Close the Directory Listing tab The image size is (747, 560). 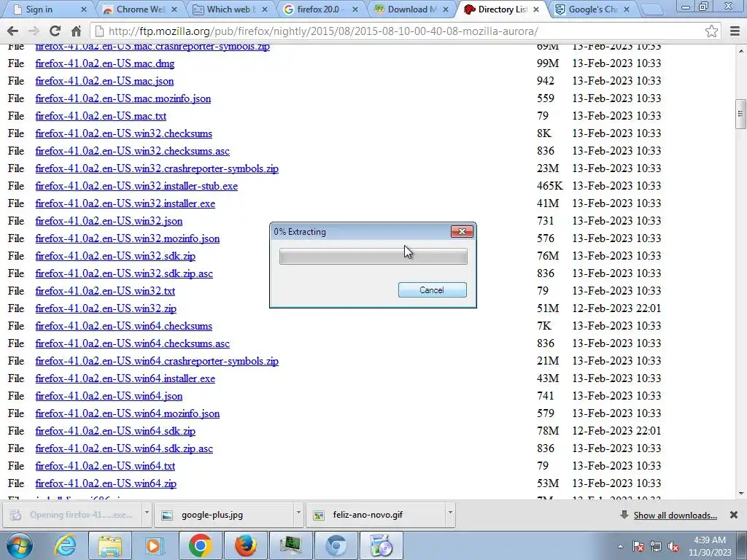click(536, 9)
